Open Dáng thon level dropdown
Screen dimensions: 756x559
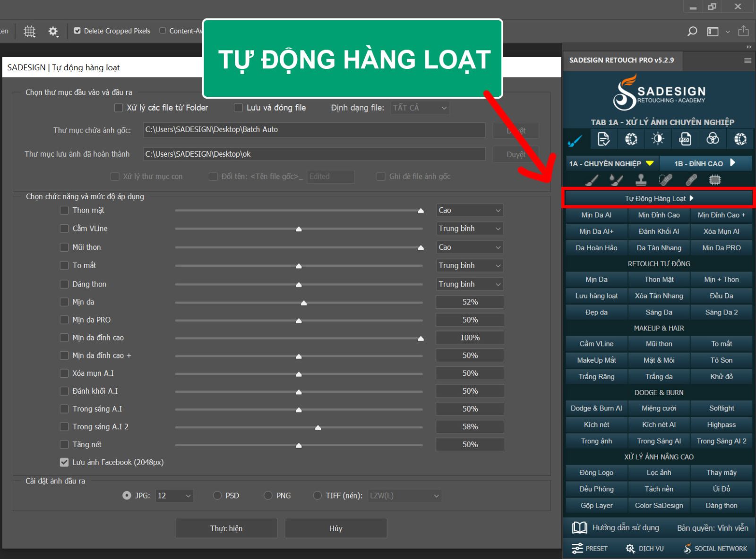(x=470, y=284)
